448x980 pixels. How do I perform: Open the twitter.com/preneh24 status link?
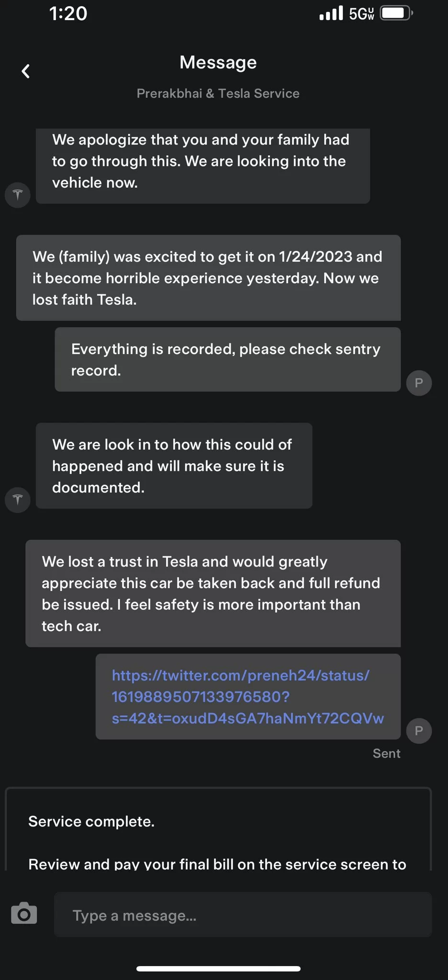[247, 697]
